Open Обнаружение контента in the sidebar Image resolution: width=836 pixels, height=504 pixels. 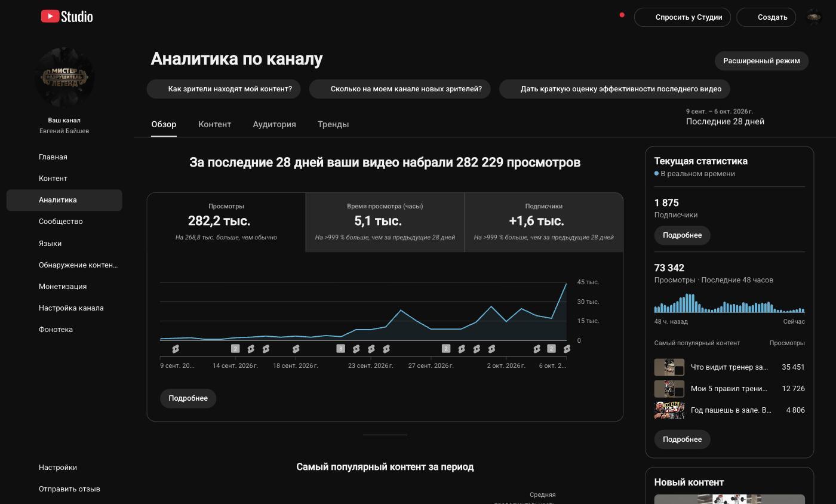click(x=64, y=265)
